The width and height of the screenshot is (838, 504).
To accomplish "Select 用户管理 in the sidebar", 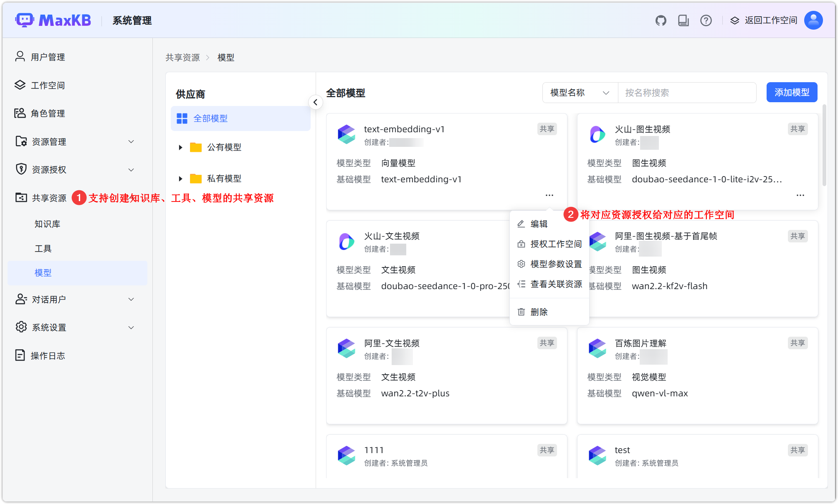I will point(48,57).
